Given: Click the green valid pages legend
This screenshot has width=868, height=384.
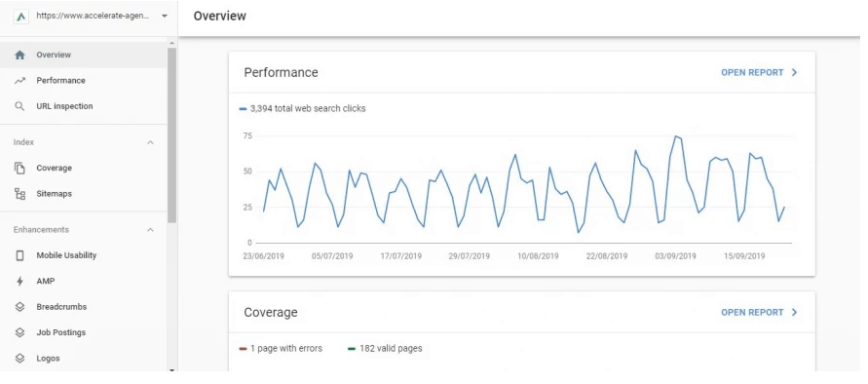Looking at the screenshot, I should [x=352, y=349].
